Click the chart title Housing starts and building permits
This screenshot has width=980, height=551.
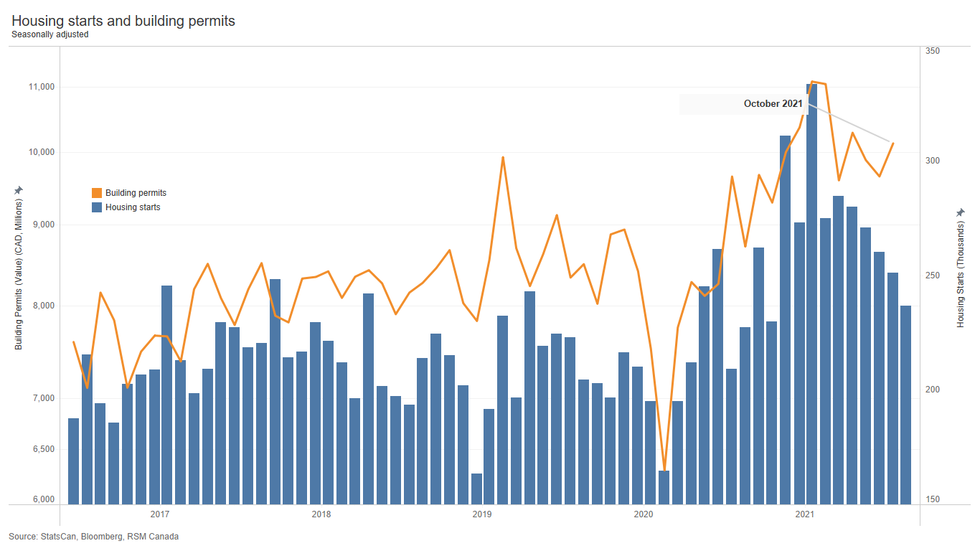(123, 20)
